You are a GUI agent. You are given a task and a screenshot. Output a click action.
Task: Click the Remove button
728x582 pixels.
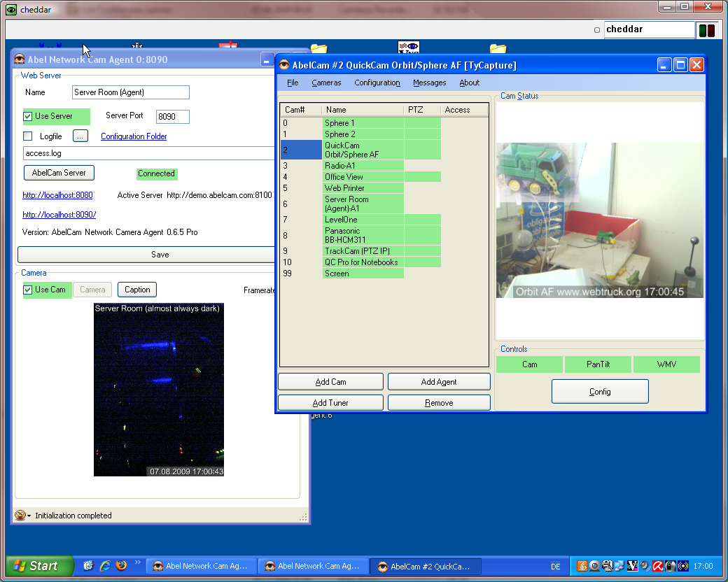[439, 403]
